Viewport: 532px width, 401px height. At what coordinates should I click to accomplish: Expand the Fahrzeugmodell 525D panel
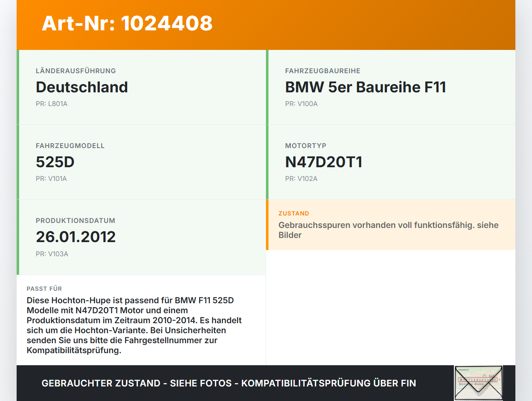tap(141, 162)
